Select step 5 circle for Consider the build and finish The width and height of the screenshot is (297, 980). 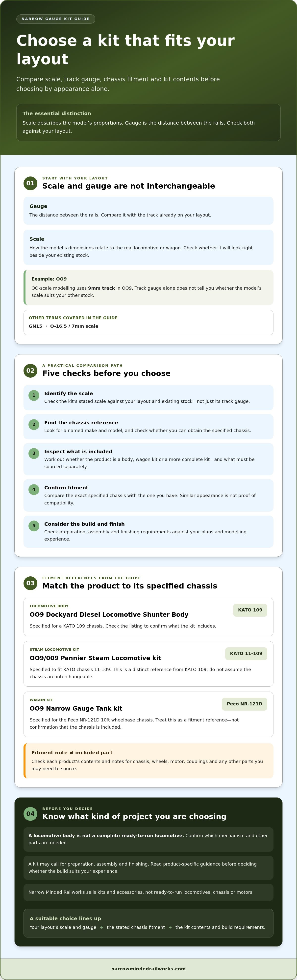coord(34,526)
